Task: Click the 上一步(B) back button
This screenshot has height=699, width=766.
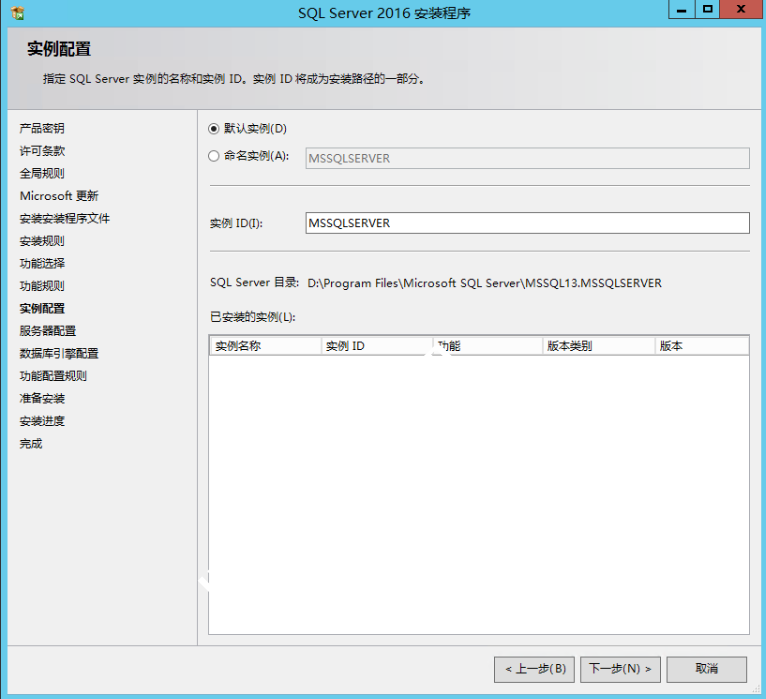Action: tap(534, 669)
